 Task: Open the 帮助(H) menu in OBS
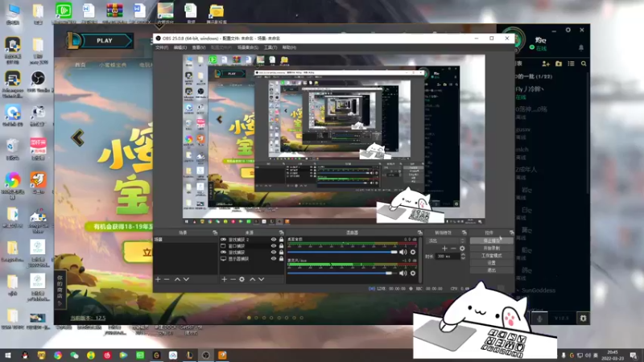click(x=289, y=47)
